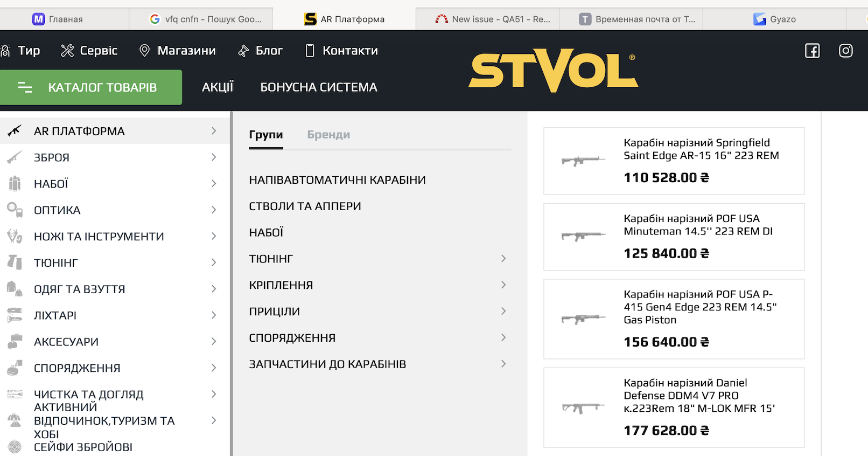Click the cleaning icon beside ЧИСТКА ТА ДОГЛЯД
This screenshot has width=868, height=456.
(15, 394)
